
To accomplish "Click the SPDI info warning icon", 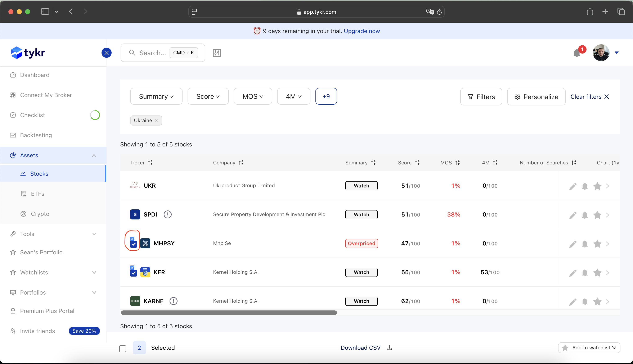I will (x=168, y=214).
